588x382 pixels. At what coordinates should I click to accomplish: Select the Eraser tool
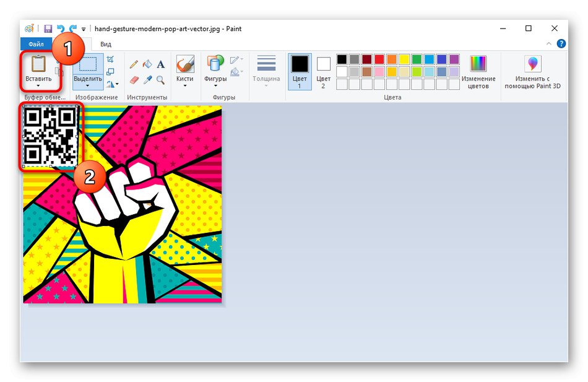coord(134,79)
